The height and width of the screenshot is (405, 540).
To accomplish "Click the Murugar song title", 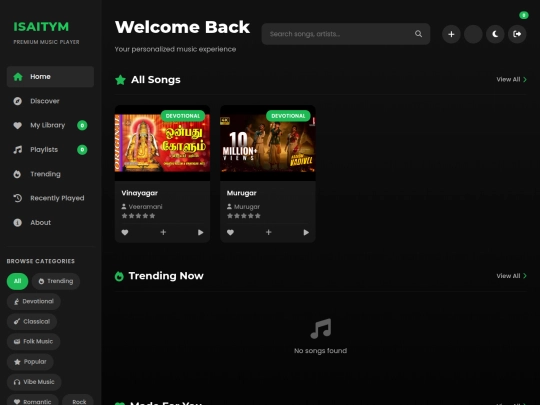I will point(241,193).
